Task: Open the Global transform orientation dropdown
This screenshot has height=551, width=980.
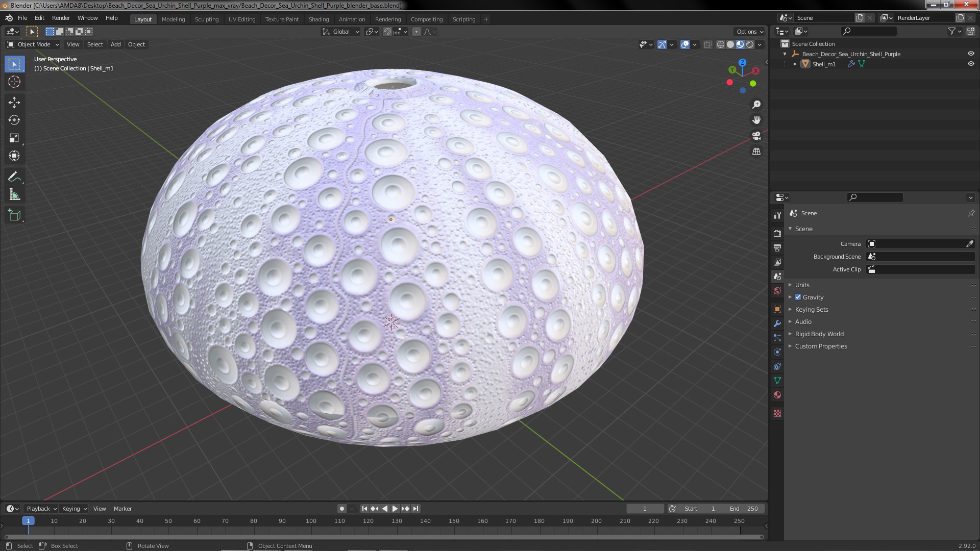Action: click(340, 32)
